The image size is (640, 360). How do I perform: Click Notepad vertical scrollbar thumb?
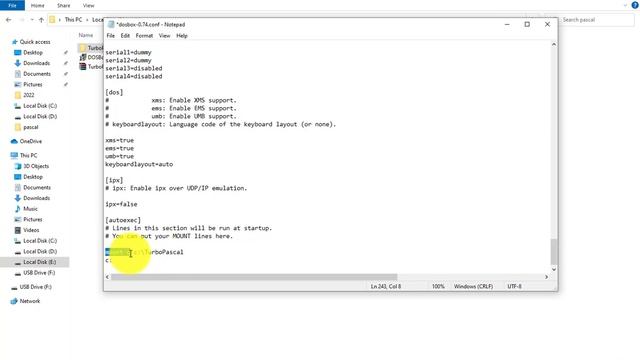(x=554, y=251)
